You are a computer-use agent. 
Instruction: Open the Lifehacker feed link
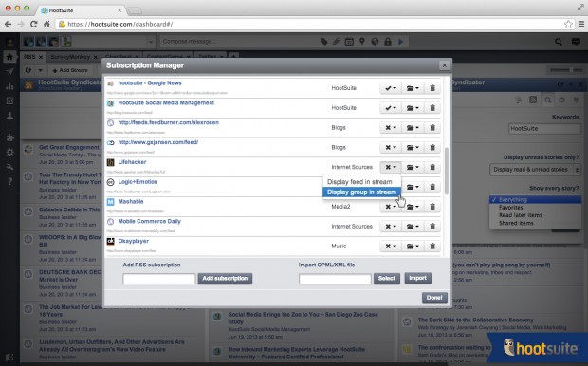tap(132, 162)
